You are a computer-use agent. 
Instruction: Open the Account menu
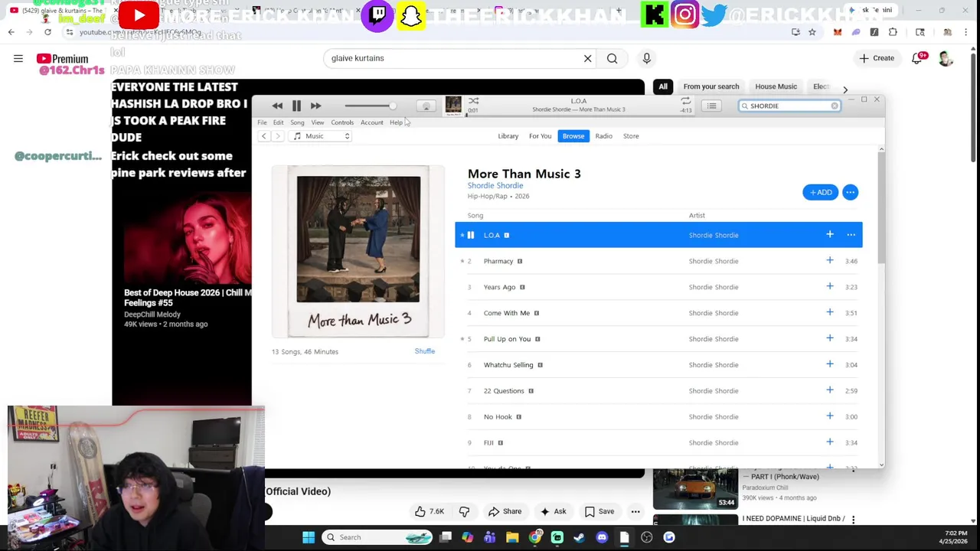pos(372,122)
